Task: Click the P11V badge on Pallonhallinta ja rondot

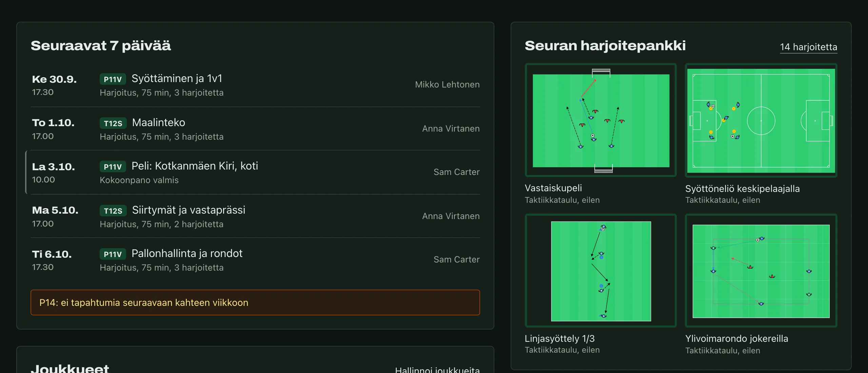Action: click(113, 254)
